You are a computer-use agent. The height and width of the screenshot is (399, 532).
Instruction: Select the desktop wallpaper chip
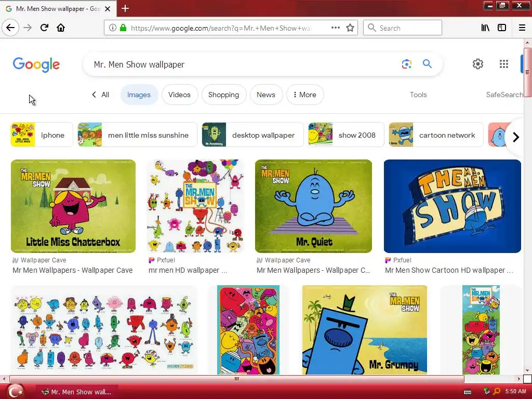pos(252,135)
